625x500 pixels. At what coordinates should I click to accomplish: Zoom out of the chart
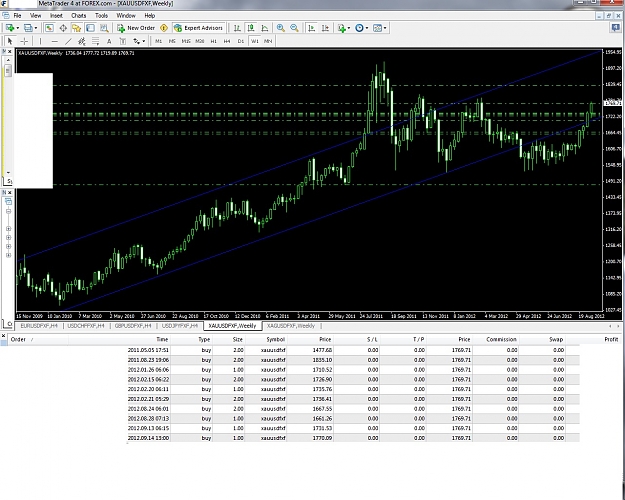(x=294, y=28)
